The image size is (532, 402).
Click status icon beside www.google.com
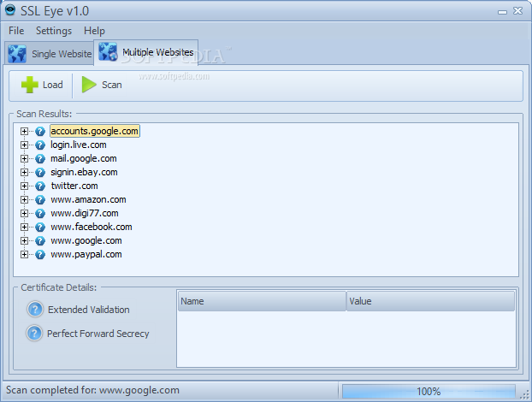(x=40, y=241)
